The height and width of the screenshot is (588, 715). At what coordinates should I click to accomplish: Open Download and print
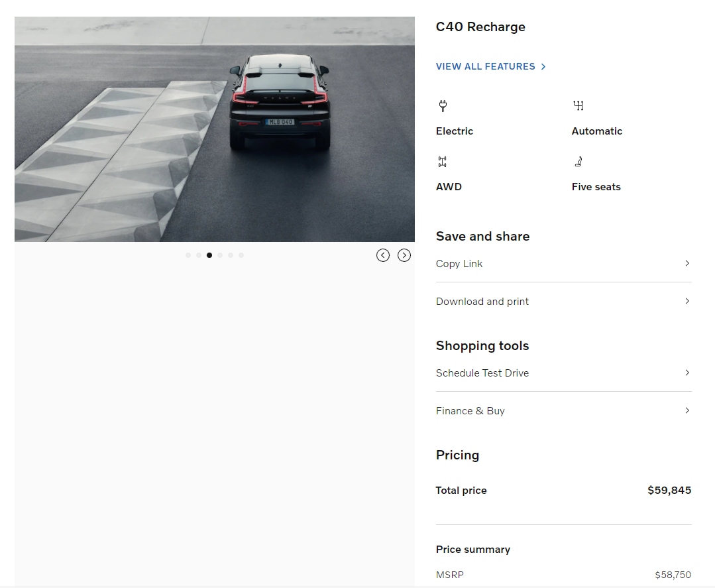564,302
